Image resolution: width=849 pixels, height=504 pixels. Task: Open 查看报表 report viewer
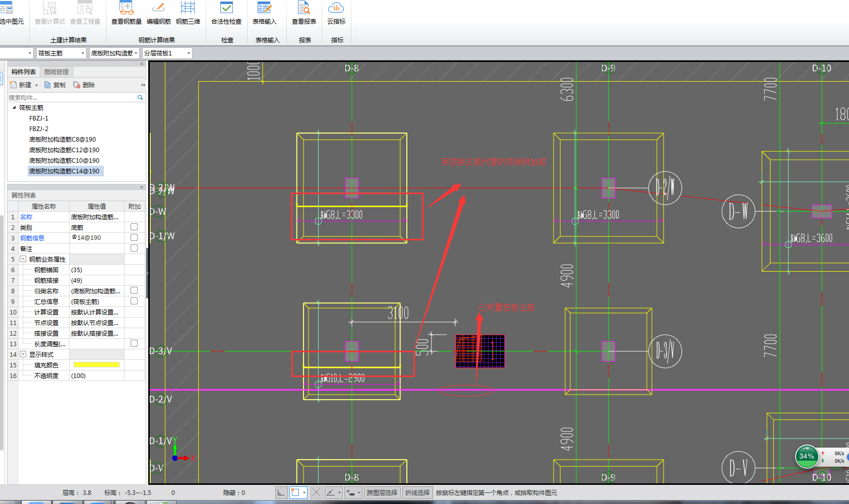(x=304, y=14)
